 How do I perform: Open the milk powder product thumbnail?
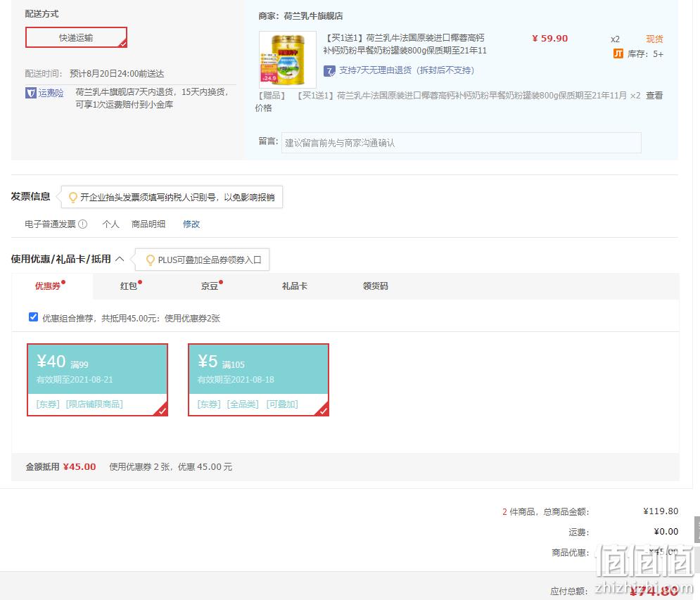pos(288,59)
